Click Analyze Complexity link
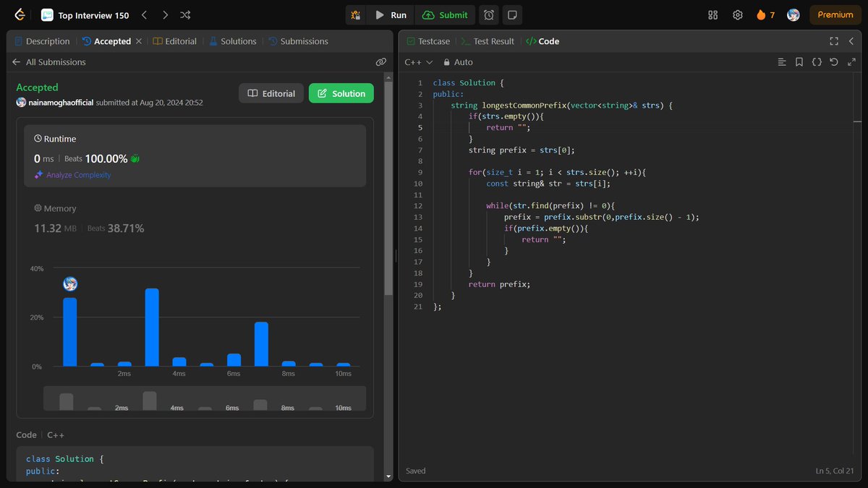Viewport: 868px width, 488px height. pos(73,175)
